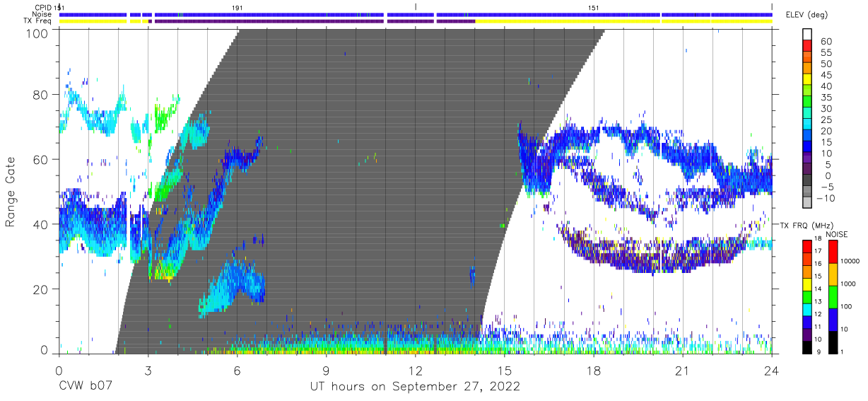Click the "6" UT hour tick label
Image resolution: width=868 pixels, height=401 pixels.
(237, 370)
